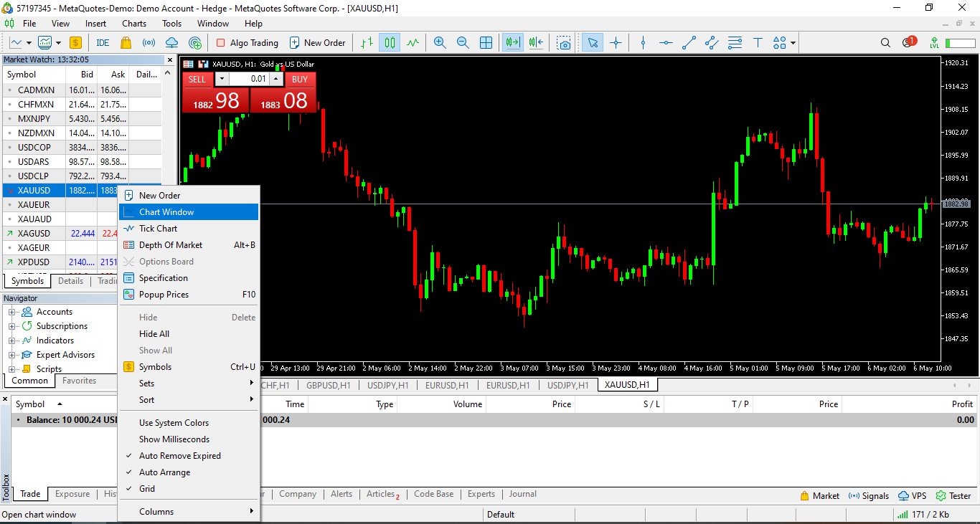Select the cursor arrow tool
The width and height of the screenshot is (980, 524).
(x=593, y=42)
